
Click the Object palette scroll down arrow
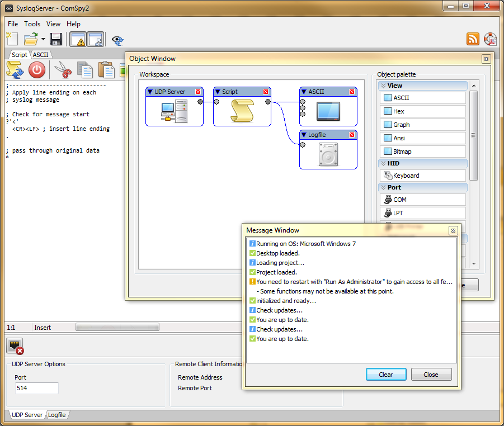[473, 263]
